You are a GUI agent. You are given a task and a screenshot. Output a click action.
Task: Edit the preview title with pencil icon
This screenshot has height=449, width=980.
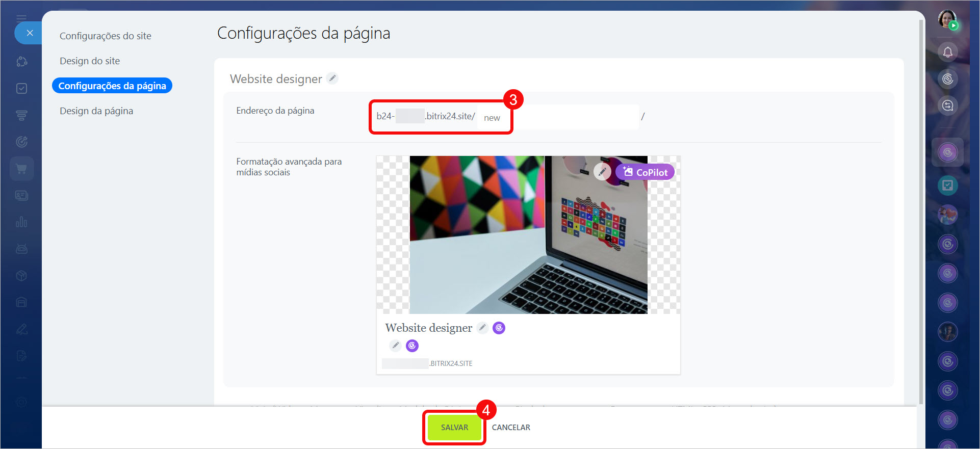tap(482, 328)
